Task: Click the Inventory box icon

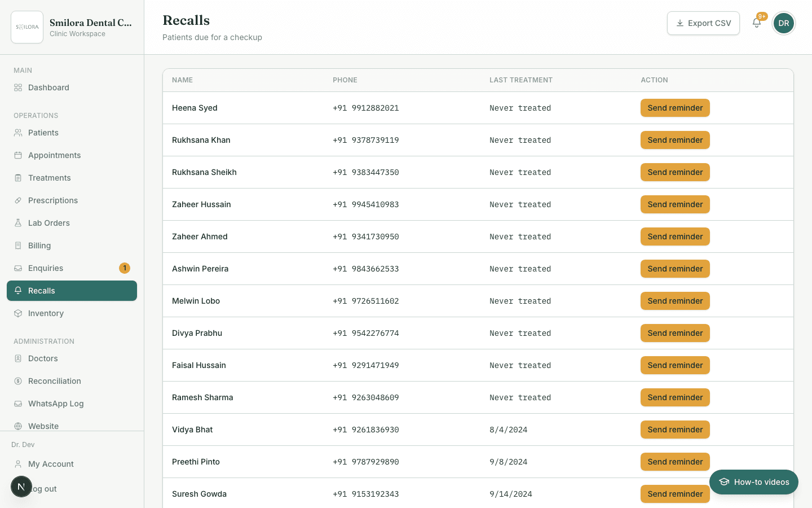Action: tap(18, 313)
